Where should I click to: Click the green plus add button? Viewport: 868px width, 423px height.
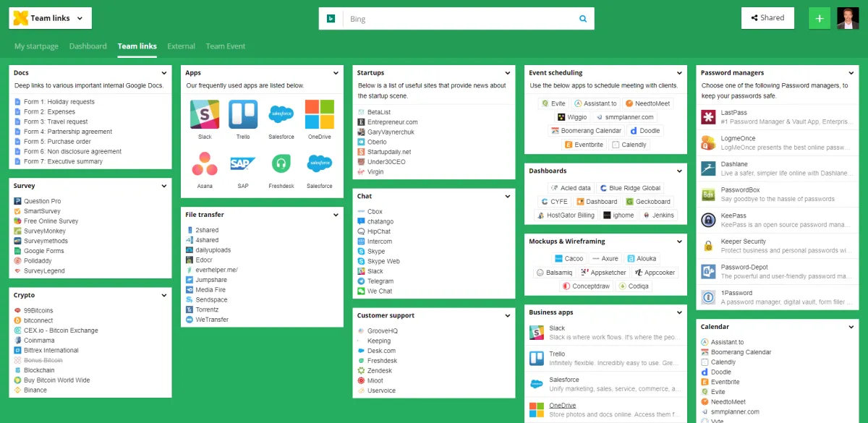tap(819, 18)
